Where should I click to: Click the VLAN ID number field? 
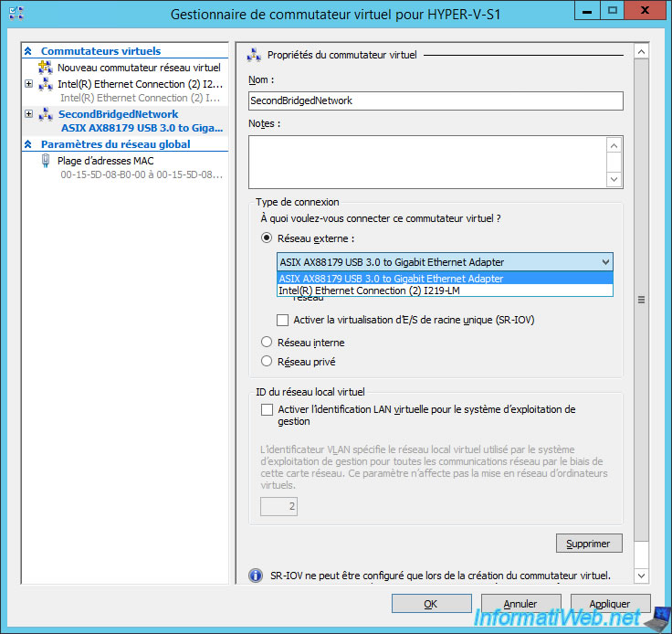point(278,506)
